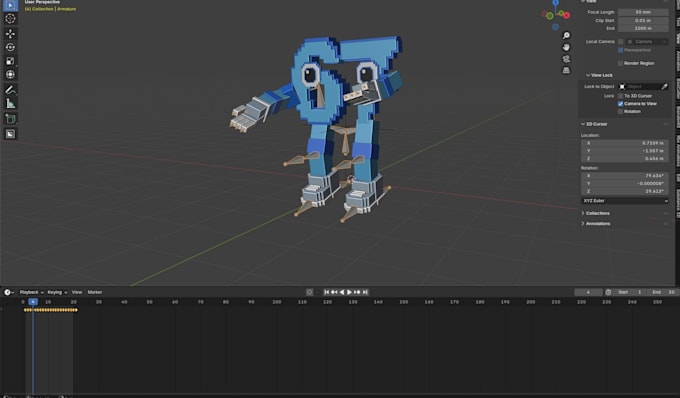Open the timeline editor type menu
This screenshot has height=398, width=680.
pyautogui.click(x=9, y=292)
